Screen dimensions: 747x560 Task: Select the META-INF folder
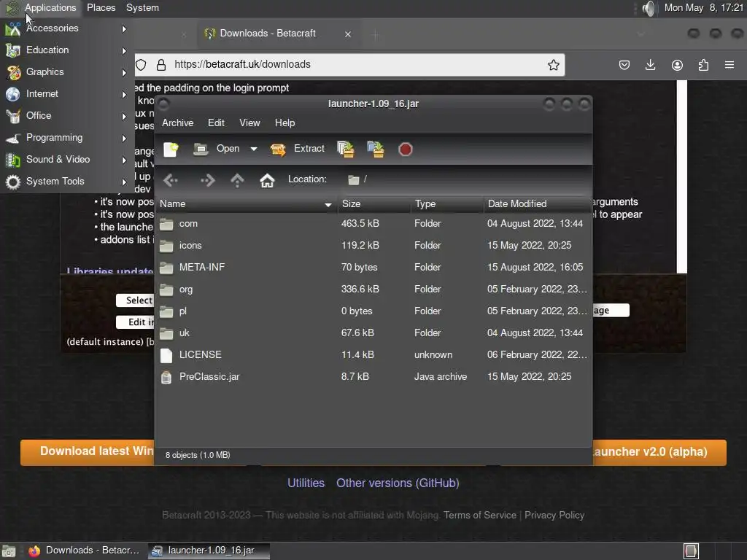coord(373,267)
